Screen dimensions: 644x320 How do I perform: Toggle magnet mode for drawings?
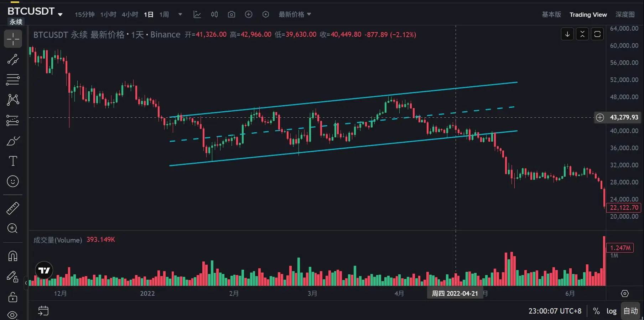click(13, 256)
